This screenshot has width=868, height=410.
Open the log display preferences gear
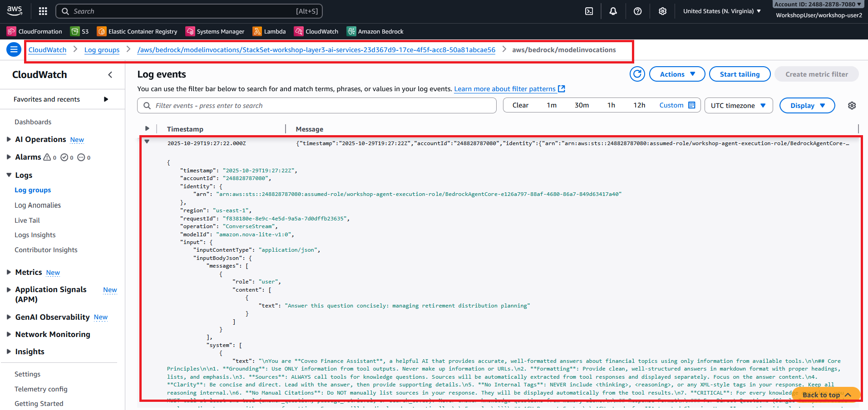(x=852, y=105)
